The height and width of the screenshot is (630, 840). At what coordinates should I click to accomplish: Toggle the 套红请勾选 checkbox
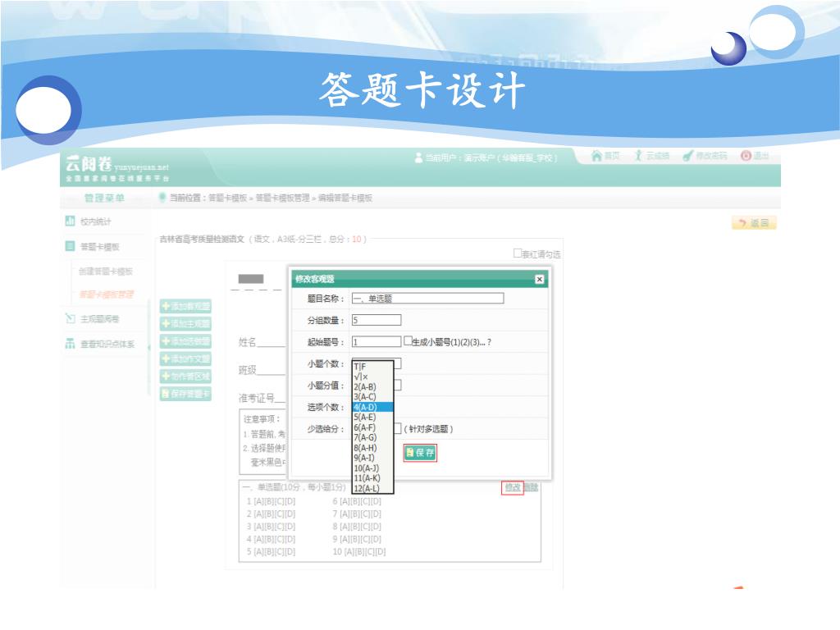(518, 253)
